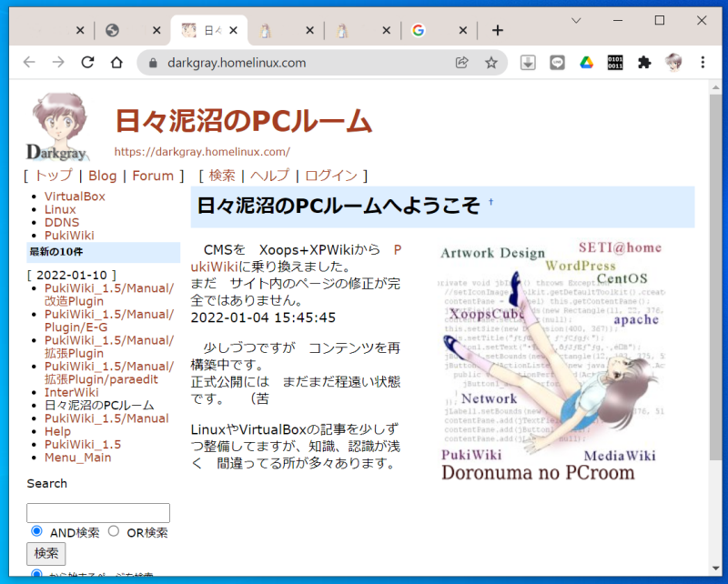The width and height of the screenshot is (728, 584).
Task: Open PukiWiki_1.5/Manual/改造Plugin recent page
Action: tap(109, 295)
